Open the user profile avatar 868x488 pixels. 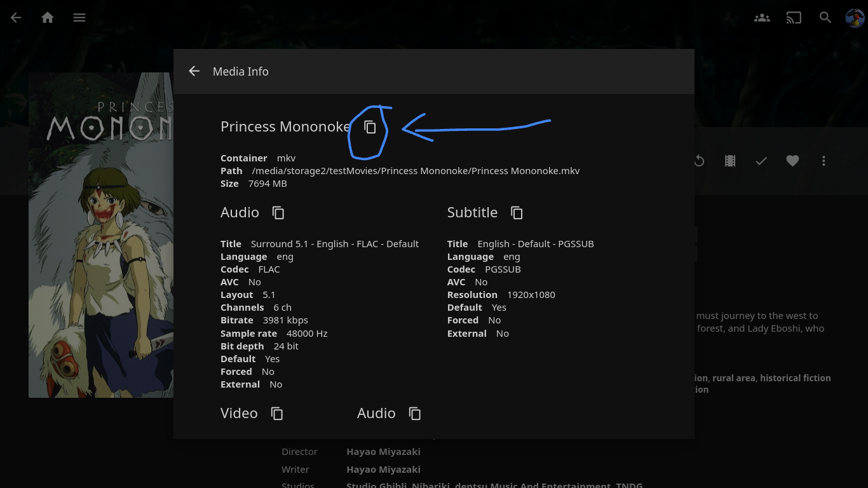855,18
